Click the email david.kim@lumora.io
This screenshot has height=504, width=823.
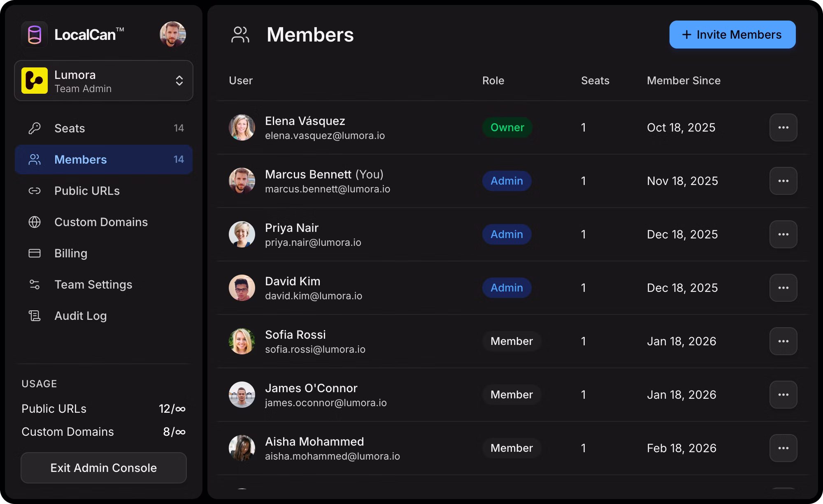314,296
